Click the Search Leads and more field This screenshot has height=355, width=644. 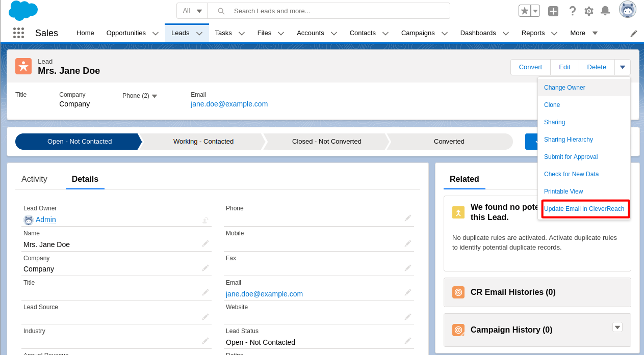click(x=328, y=11)
